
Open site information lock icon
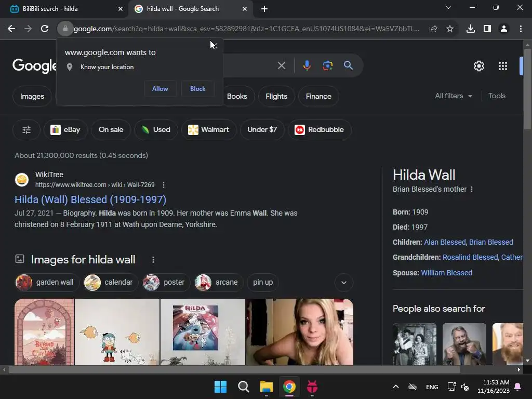65,29
